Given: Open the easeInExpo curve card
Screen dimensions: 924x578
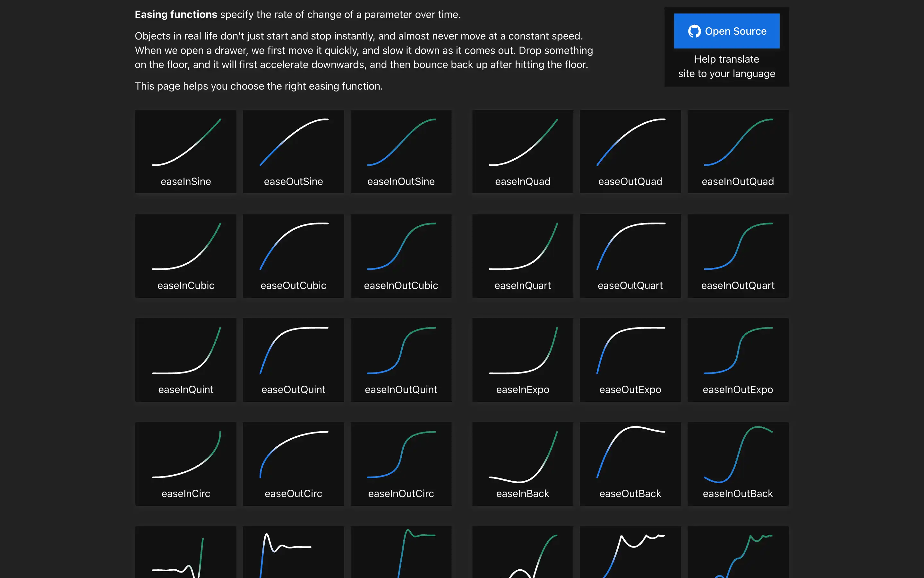Looking at the screenshot, I should [x=523, y=360].
